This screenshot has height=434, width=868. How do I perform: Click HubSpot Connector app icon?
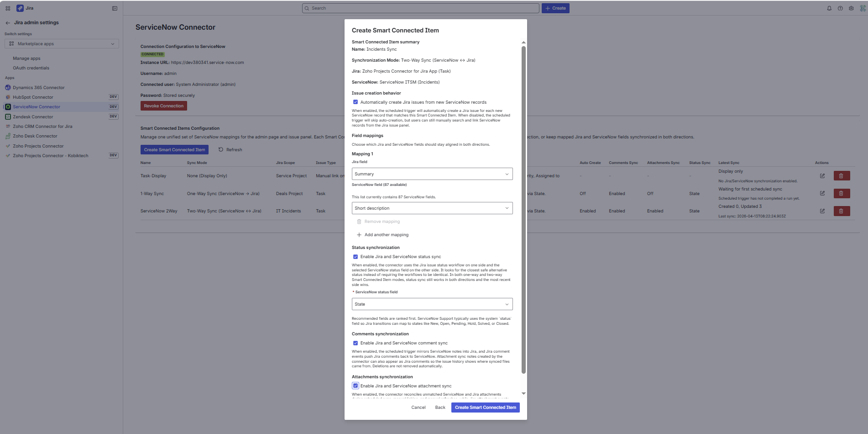8,97
